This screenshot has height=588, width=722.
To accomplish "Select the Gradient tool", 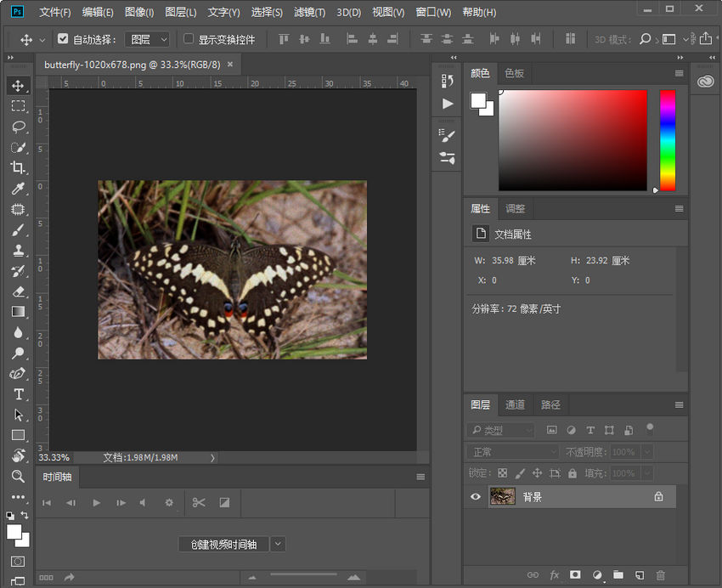I will (x=18, y=312).
